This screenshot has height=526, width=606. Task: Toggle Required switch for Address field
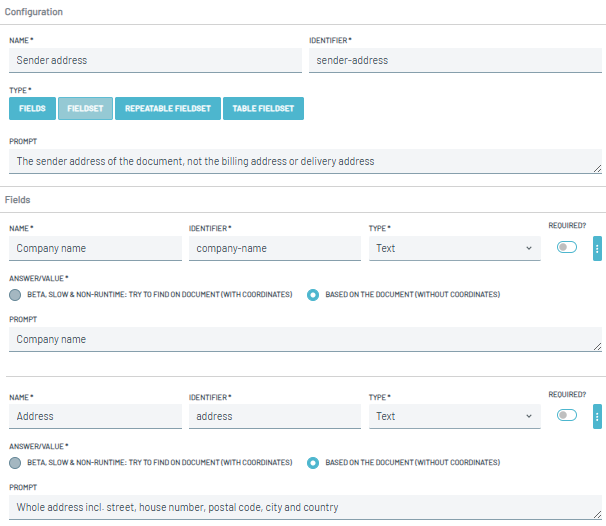click(567, 415)
